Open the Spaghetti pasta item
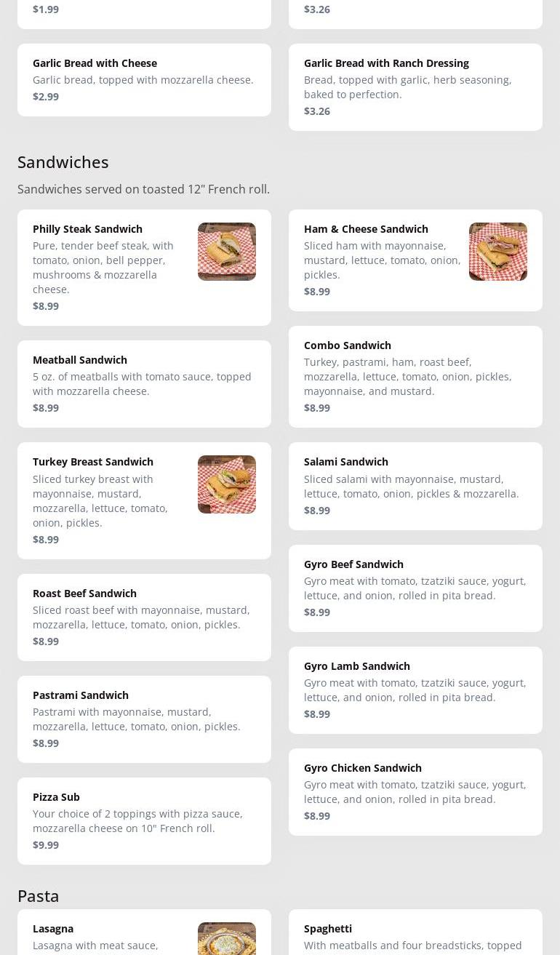This screenshot has height=955, width=560. 328,929
